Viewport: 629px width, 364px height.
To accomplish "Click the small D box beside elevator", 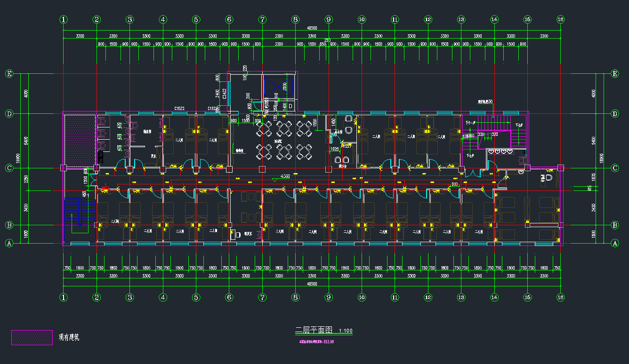I will 290,107.
